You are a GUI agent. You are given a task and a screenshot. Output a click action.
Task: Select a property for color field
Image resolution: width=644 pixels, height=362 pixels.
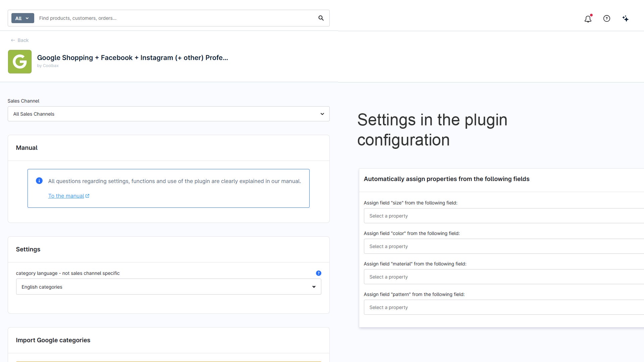coord(504,246)
